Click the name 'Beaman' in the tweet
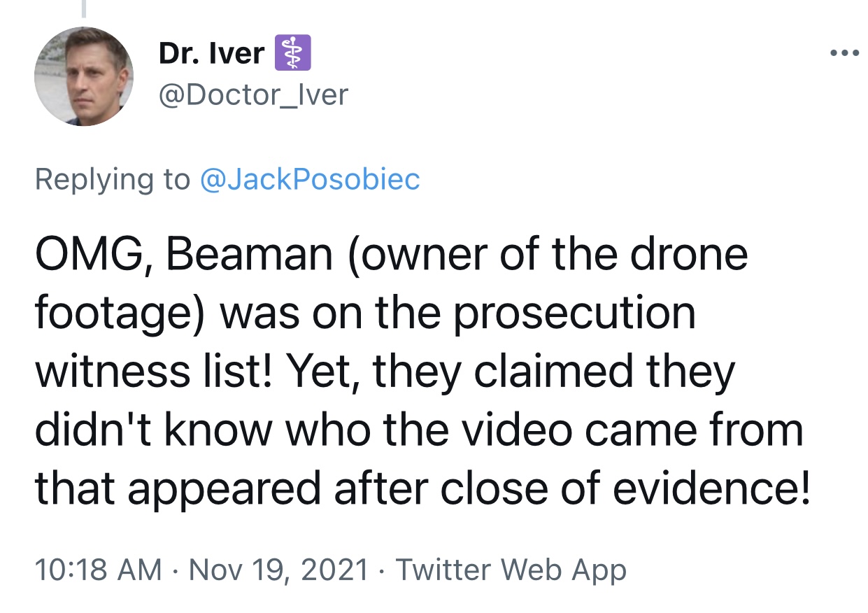This screenshot has width=868, height=613. pyautogui.click(x=248, y=253)
